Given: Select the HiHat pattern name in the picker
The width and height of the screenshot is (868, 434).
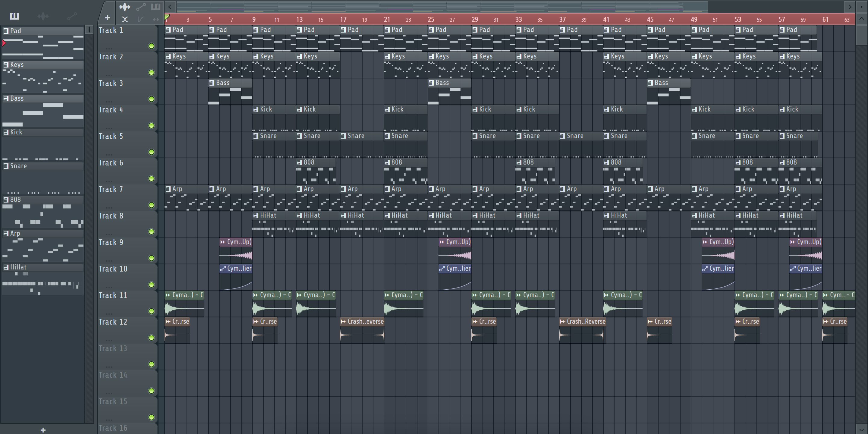Looking at the screenshot, I should (18, 267).
